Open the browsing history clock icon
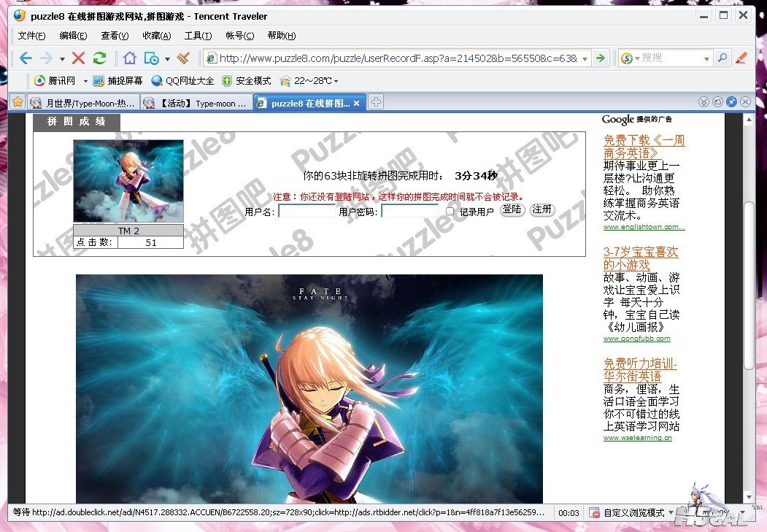767x532 pixels. click(x=151, y=58)
